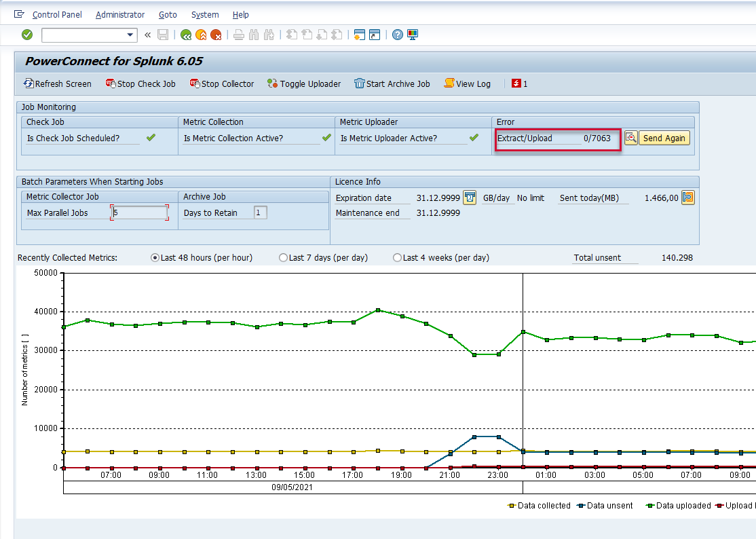This screenshot has width=756, height=539.
Task: Click the orange Exit icon in toolbar
Action: (201, 35)
